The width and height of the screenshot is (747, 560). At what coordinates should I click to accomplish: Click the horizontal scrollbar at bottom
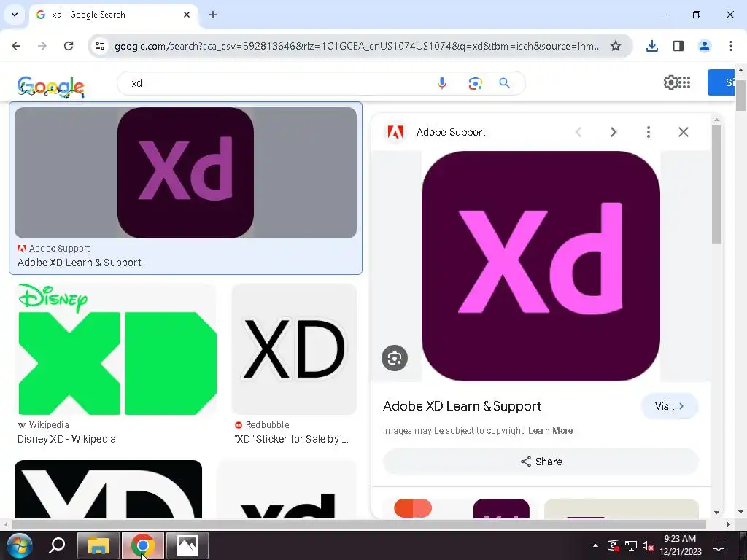[359, 524]
